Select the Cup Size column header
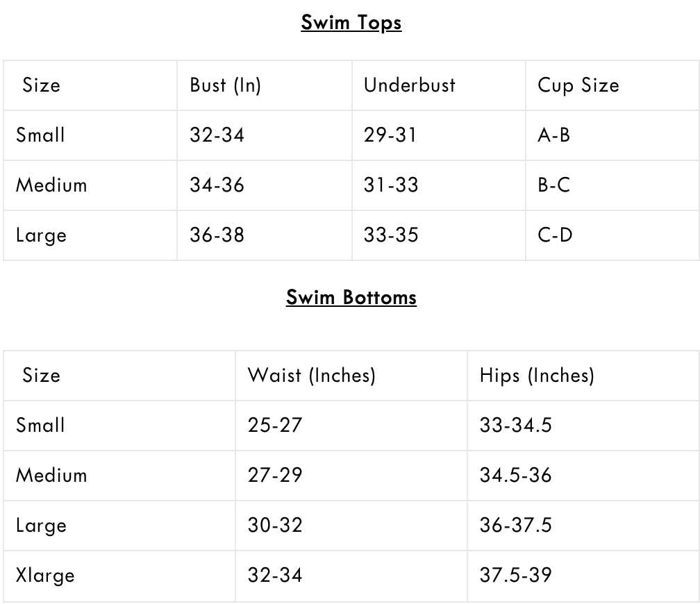This screenshot has width=700, height=604. click(x=578, y=85)
